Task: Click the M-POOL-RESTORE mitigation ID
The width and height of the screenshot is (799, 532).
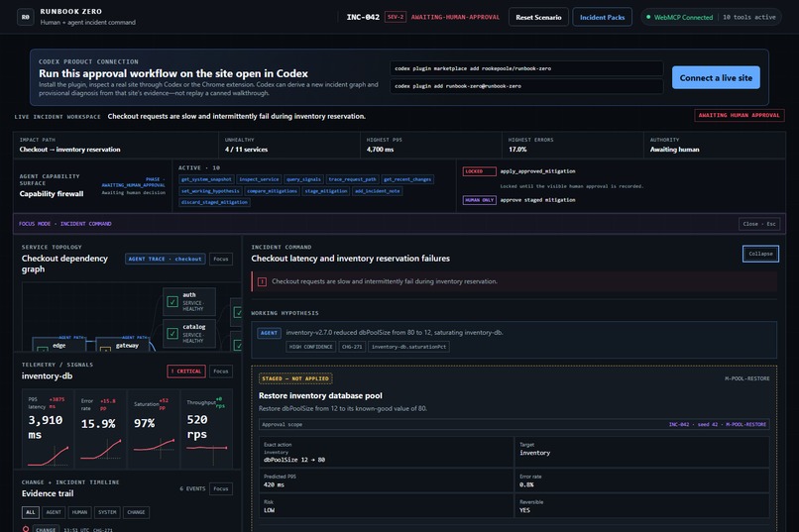Action: pos(747,378)
